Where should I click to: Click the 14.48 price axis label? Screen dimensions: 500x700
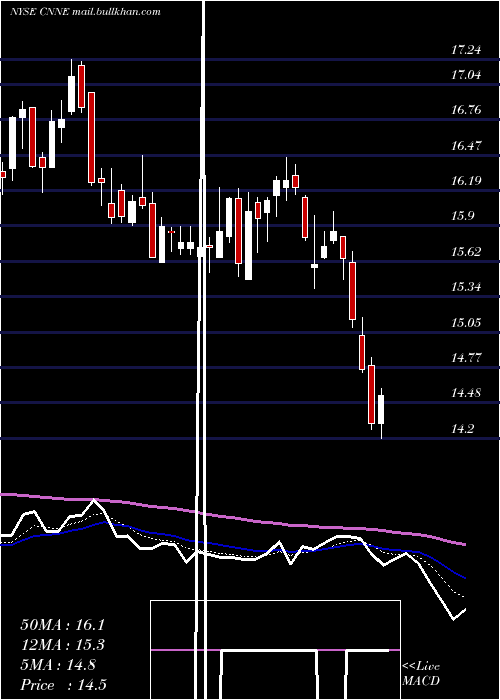466,393
